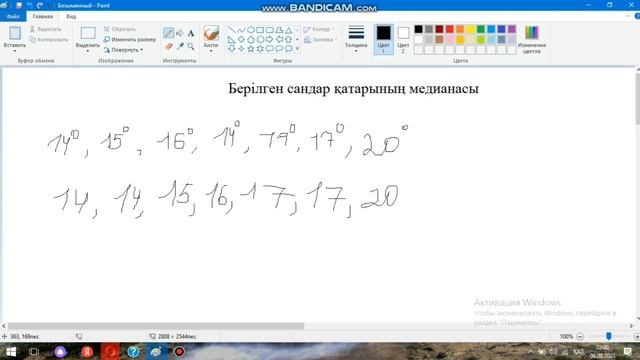
Task: Click the Bandicam record icon on taskbar
Action: (179, 351)
